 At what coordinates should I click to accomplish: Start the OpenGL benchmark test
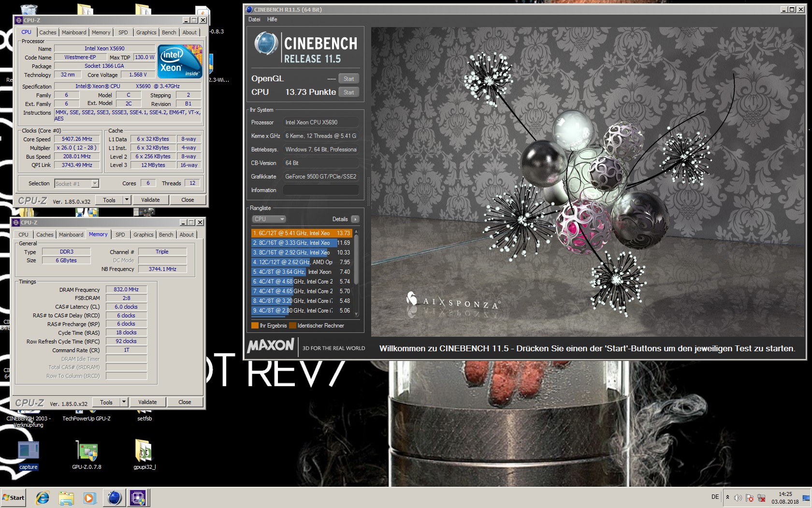348,79
